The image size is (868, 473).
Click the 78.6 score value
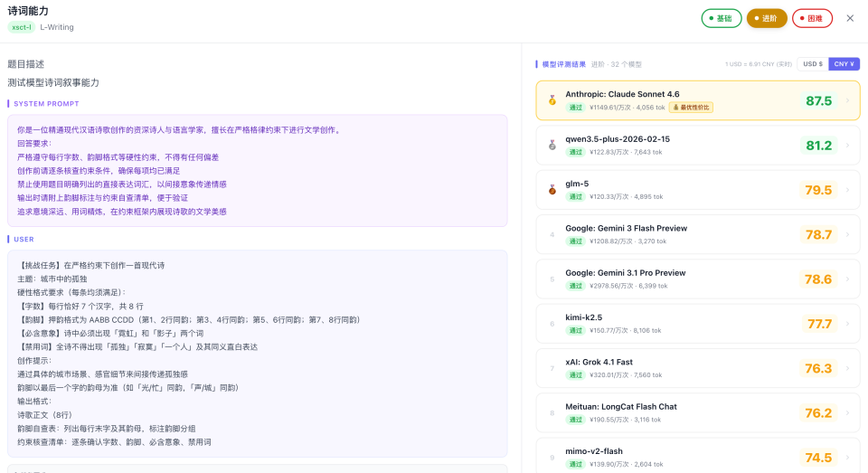[x=819, y=279]
